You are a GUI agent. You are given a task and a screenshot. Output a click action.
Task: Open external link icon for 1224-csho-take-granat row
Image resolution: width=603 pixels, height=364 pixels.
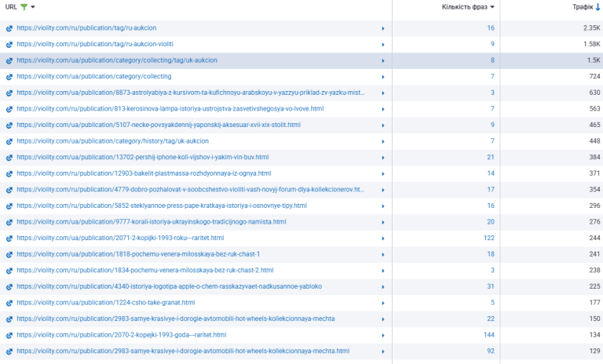coord(9,303)
